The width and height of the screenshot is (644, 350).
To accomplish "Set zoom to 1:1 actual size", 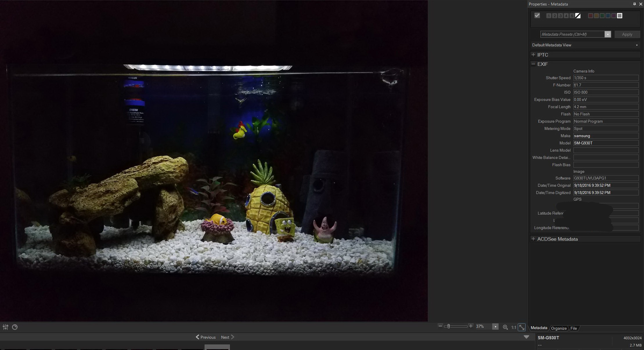I will pos(513,327).
